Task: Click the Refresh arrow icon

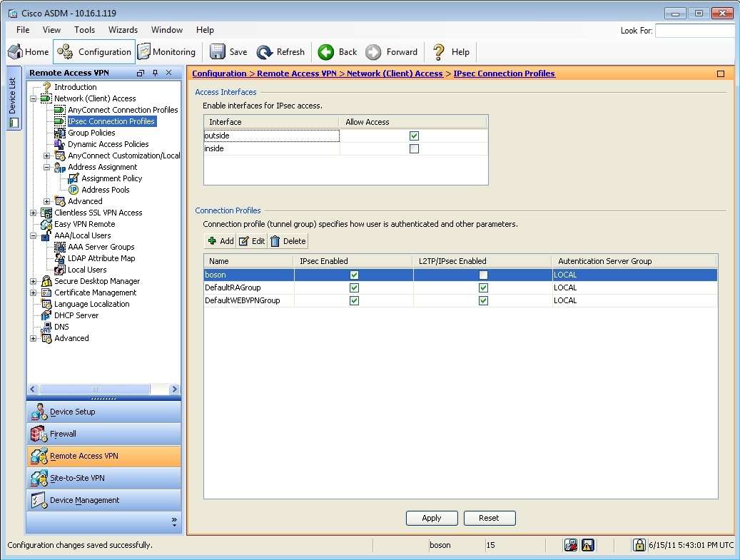Action: pos(264,52)
